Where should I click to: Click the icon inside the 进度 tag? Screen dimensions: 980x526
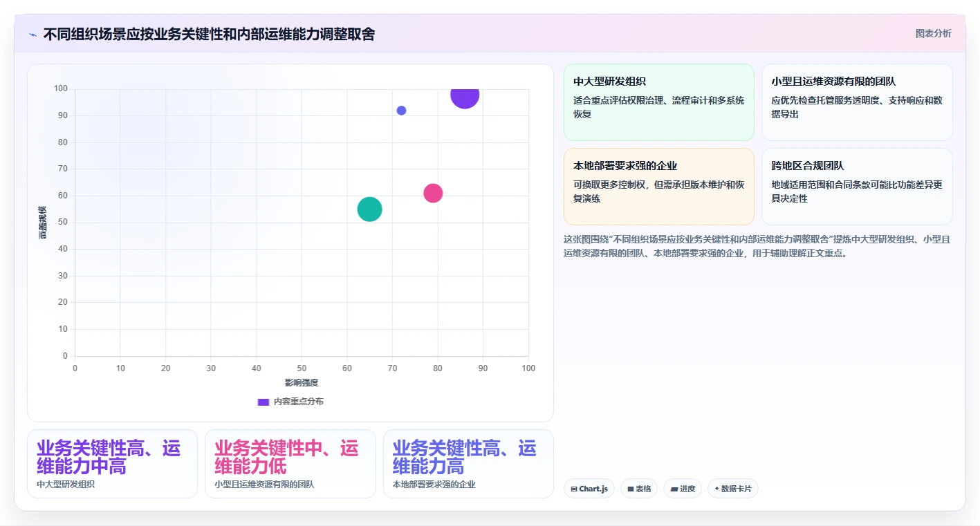tap(674, 489)
